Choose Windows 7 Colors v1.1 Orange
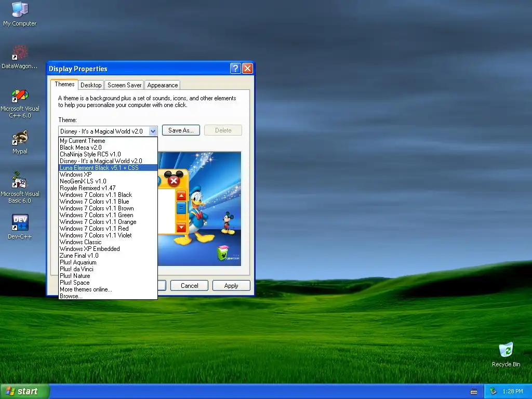532x399 pixels. pos(108,222)
